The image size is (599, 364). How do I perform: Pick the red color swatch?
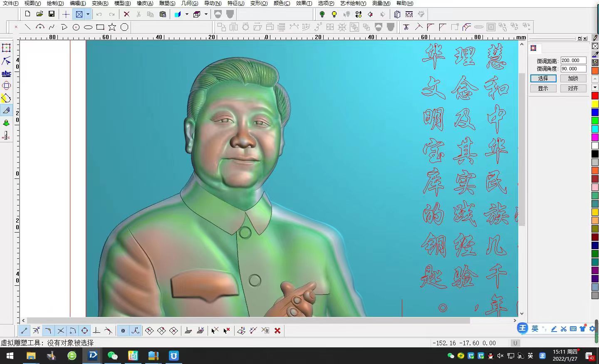[x=595, y=96]
